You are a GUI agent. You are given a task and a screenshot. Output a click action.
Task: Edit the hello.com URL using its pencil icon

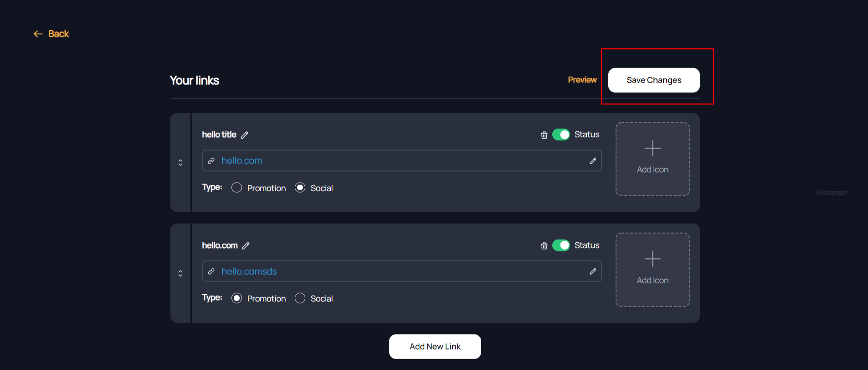(x=593, y=161)
